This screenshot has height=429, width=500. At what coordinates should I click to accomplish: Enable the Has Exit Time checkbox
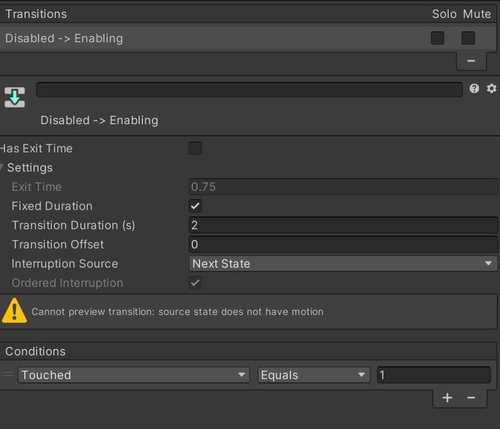(x=195, y=148)
